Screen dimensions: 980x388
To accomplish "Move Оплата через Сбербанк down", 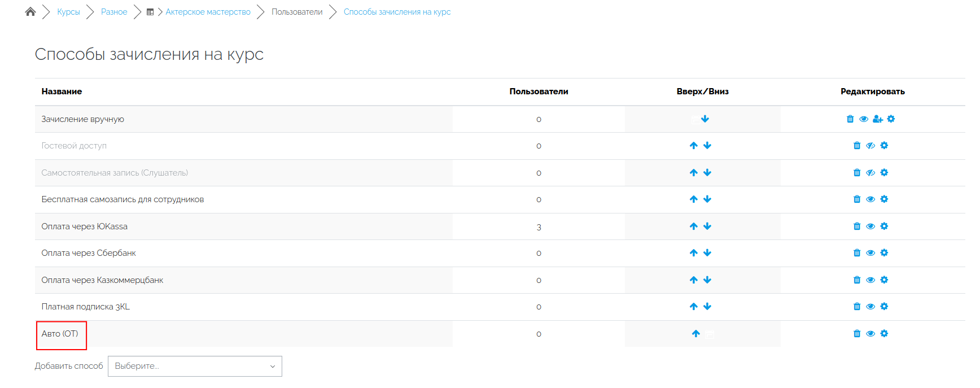I will (x=707, y=253).
